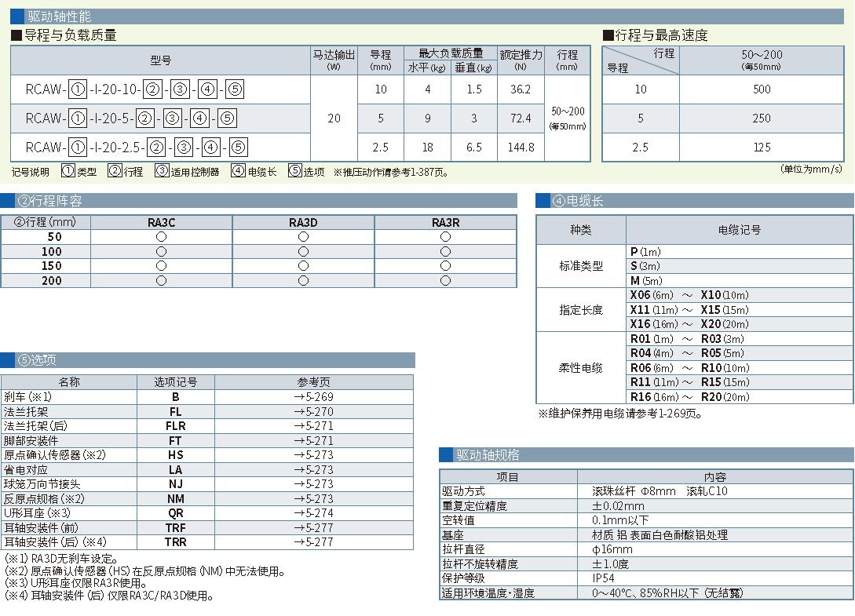Select option code B for 刹车
Viewport: 855px width, 616px height.
tap(176, 397)
